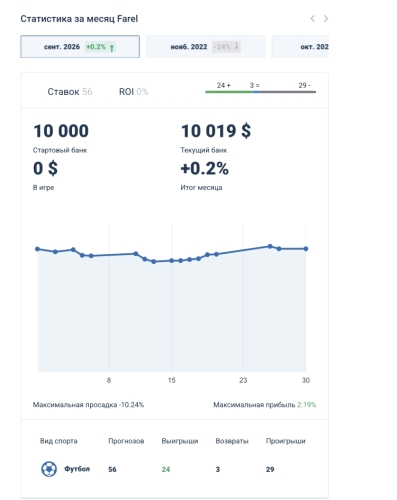Click the first data point on the chart

coord(37,249)
